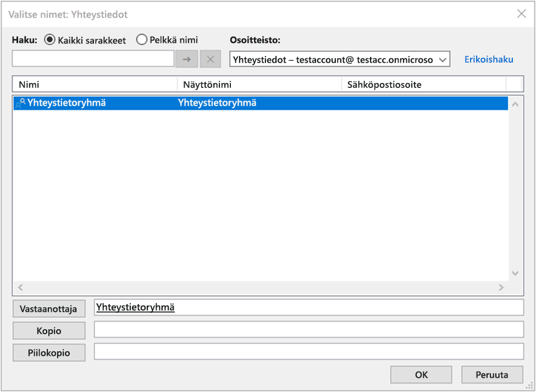Open the Erikoishaku advanced search link
536x392 pixels.
point(489,59)
